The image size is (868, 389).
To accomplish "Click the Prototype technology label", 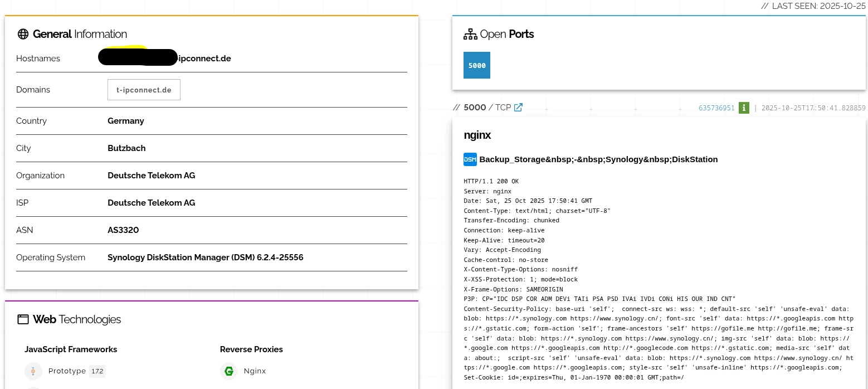I will [x=67, y=371].
